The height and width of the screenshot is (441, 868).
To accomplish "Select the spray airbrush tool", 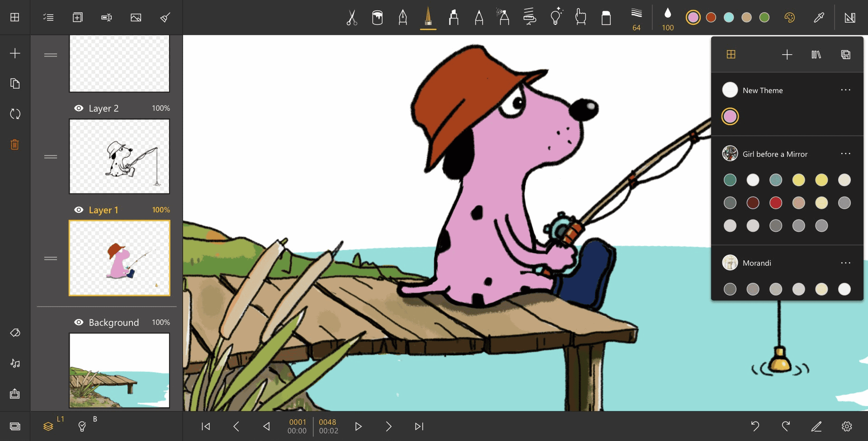I will click(503, 17).
